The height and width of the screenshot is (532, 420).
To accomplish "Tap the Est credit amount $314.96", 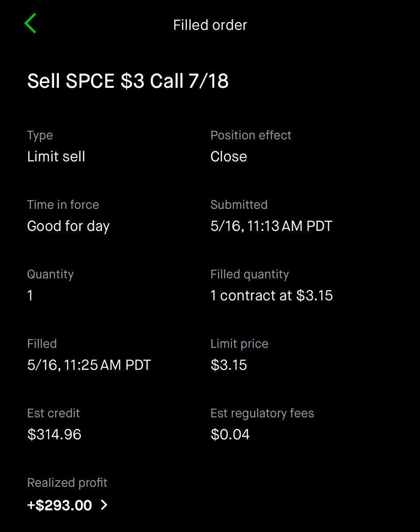I will tap(54, 434).
